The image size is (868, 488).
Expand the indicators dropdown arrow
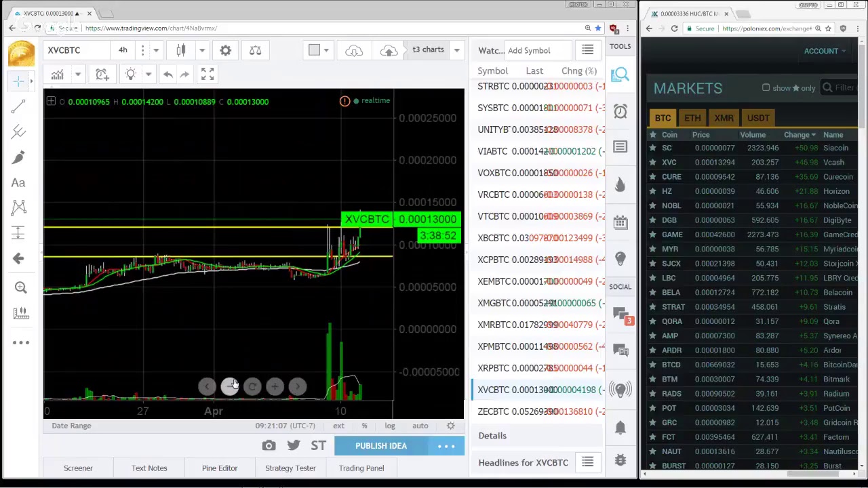click(x=78, y=75)
